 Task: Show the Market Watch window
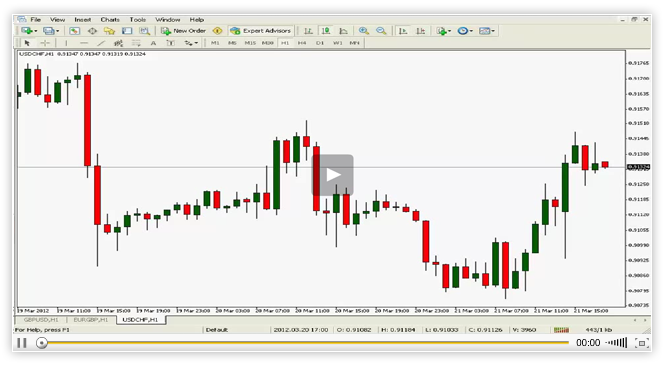tap(75, 31)
